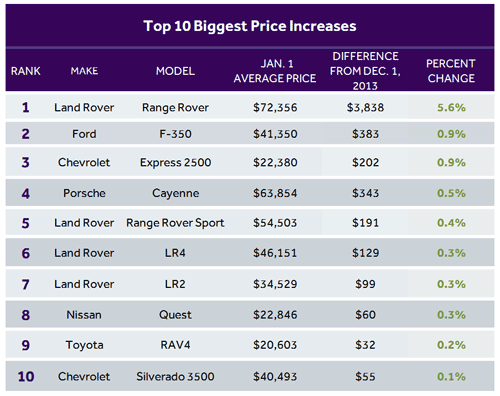The image size is (500, 396).
Task: Select the 5.6% percent change value
Action: (451, 108)
